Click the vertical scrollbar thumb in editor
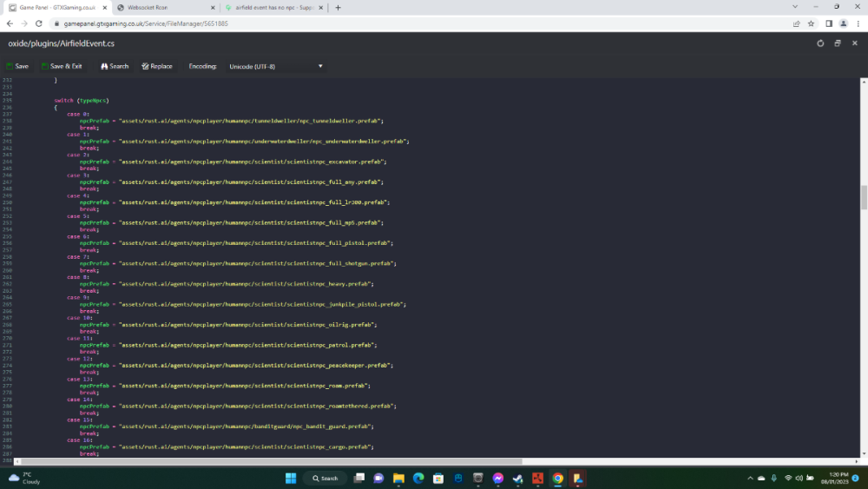Viewport: 868px width, 489px height. click(864, 198)
